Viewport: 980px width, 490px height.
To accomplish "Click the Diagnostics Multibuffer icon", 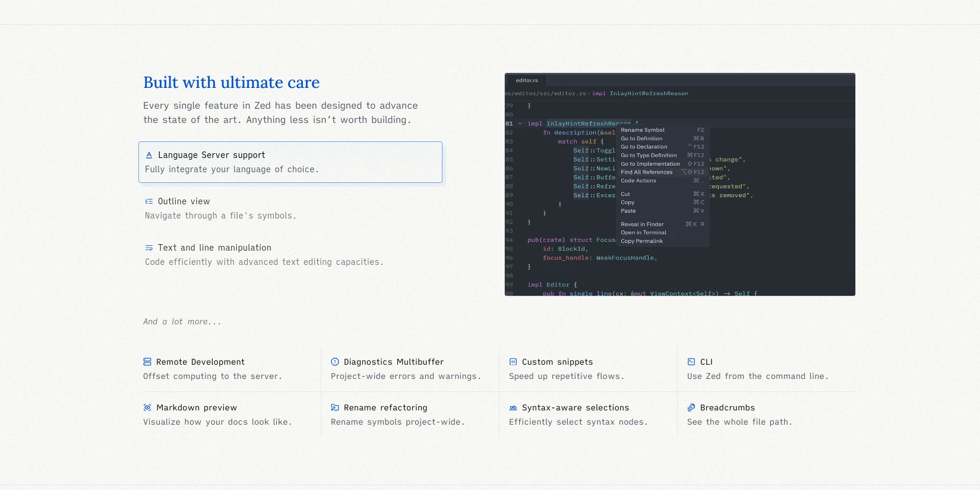I will click(335, 362).
